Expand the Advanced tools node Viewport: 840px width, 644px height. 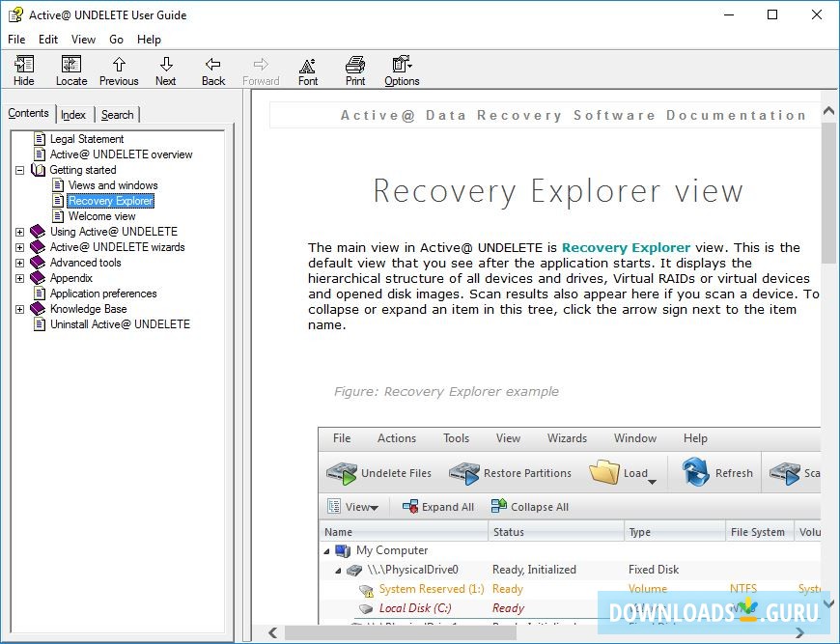20,263
